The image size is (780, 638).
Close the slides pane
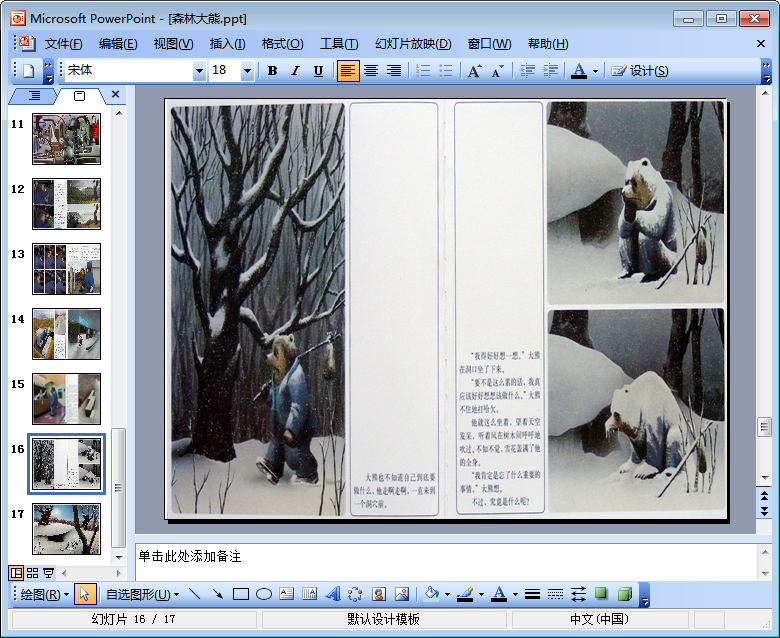point(115,94)
